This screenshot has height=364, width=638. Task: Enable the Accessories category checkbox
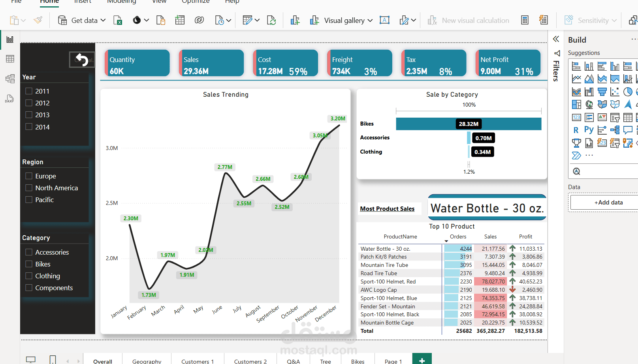(29, 252)
